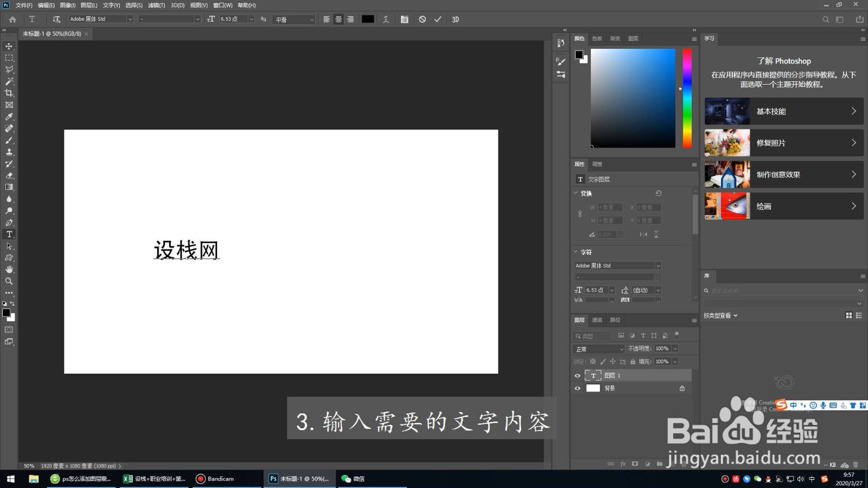This screenshot has height=488, width=868.
Task: Right align the text
Action: 350,20
